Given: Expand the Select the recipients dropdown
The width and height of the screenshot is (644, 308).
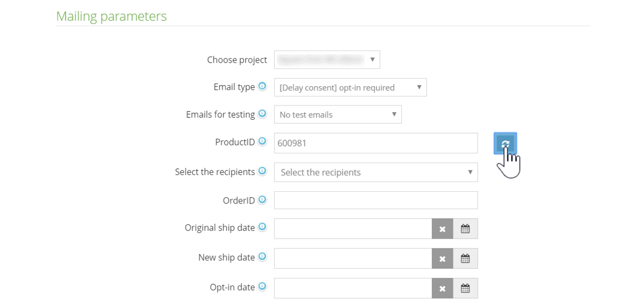Looking at the screenshot, I should coord(375,172).
